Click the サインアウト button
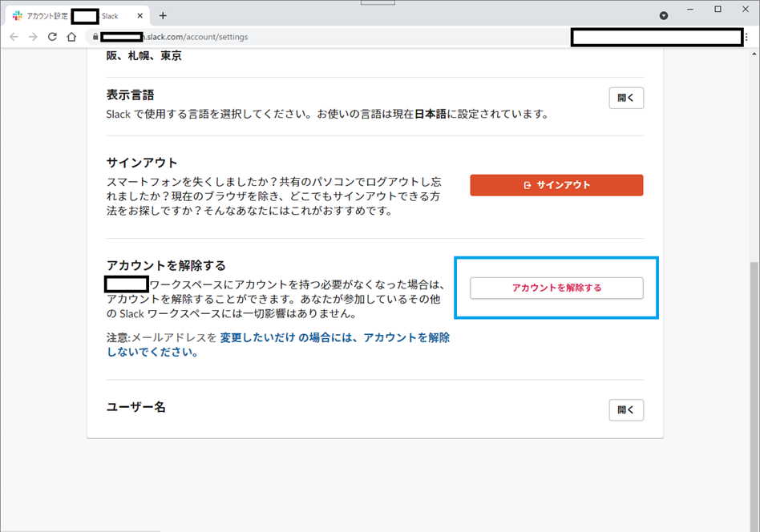Screen dimensions: 760x532 coord(556,184)
